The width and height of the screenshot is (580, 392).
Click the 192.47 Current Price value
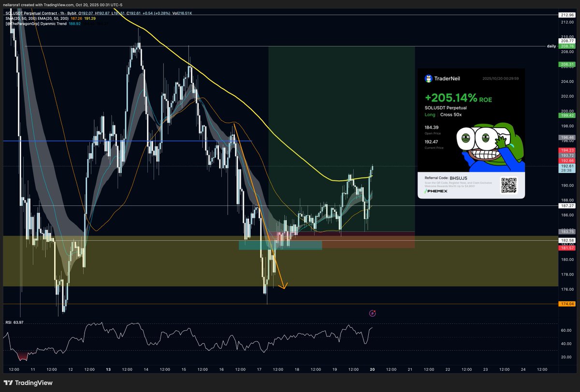point(431,143)
